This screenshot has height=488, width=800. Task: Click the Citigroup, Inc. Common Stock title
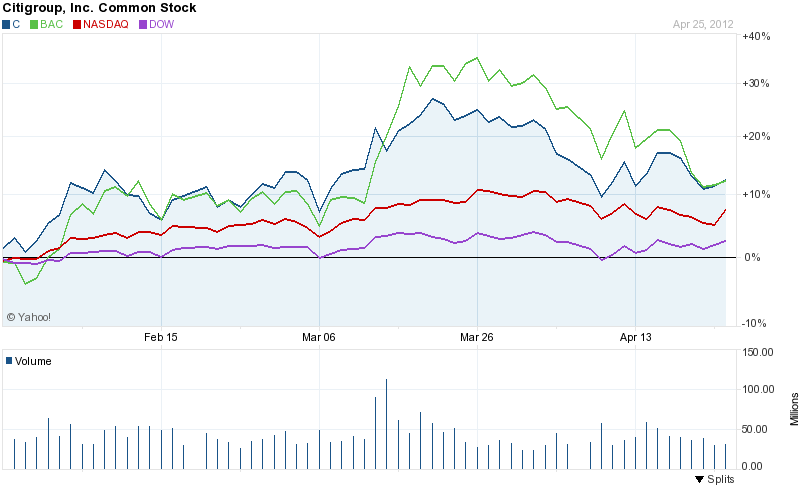click(x=98, y=8)
